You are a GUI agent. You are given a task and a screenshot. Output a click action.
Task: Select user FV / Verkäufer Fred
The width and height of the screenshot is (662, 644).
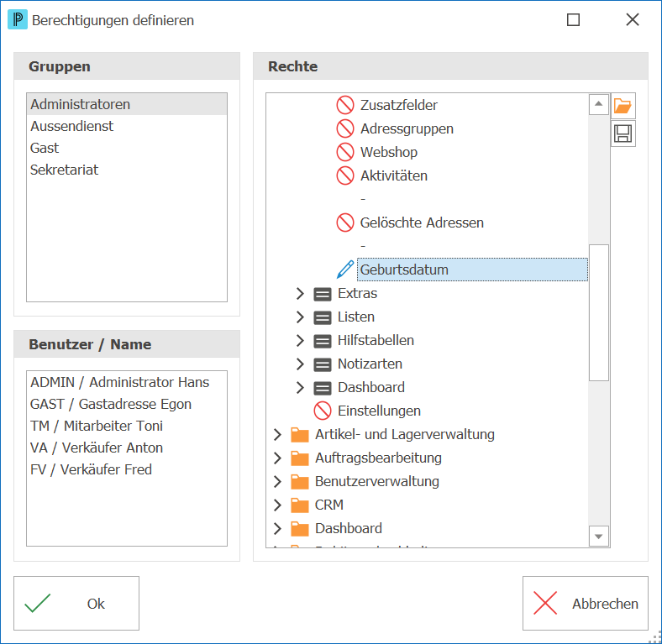[x=127, y=469]
